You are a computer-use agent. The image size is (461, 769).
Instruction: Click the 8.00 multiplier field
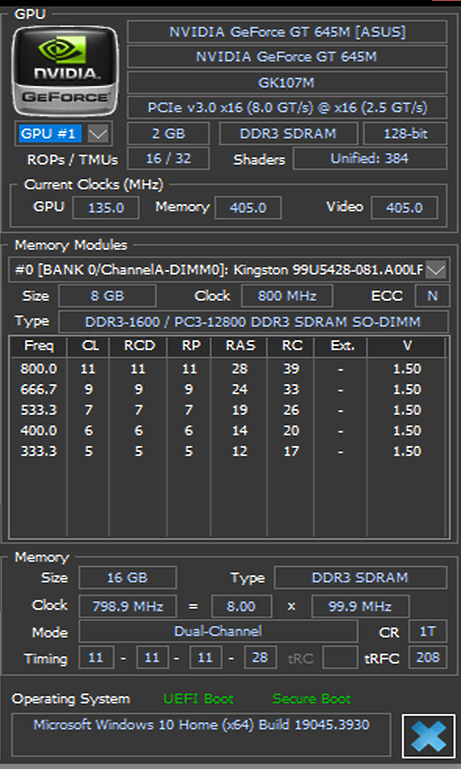pos(241,607)
